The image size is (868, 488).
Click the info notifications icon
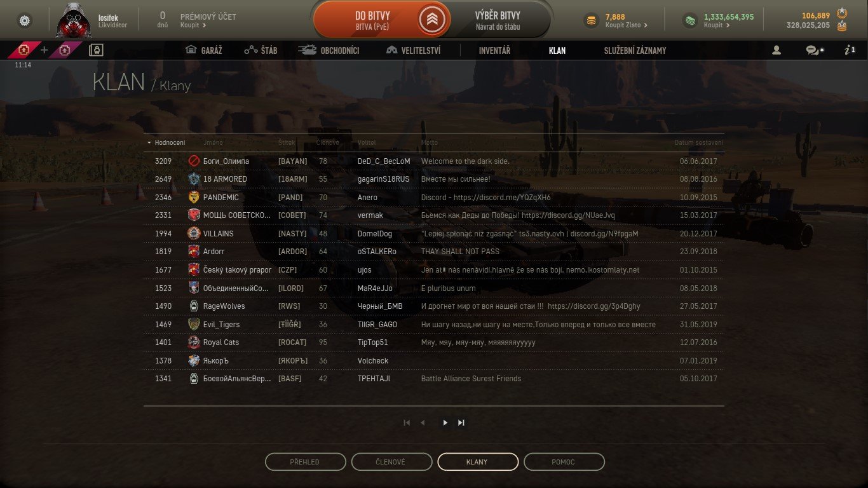click(x=850, y=50)
